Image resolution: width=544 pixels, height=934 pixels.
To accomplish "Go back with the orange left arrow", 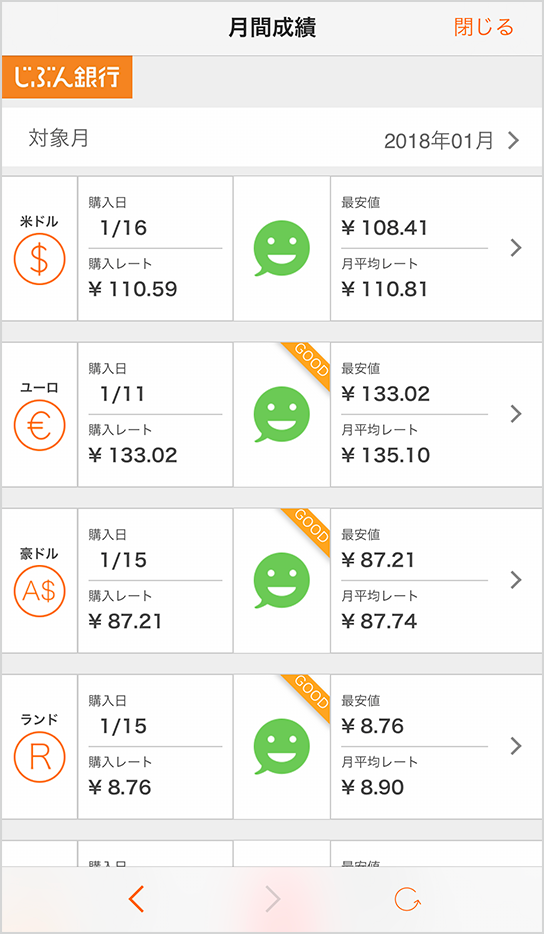I will pyautogui.click(x=136, y=899).
